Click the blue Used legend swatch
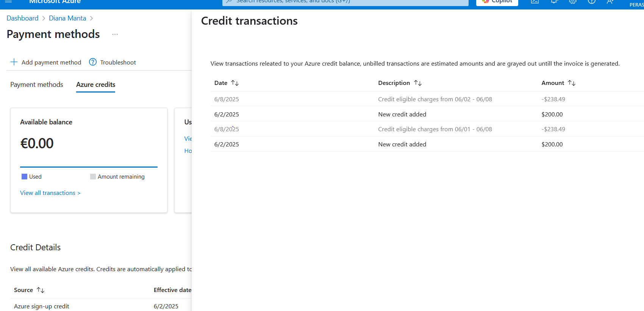This screenshot has width=644, height=311. (25, 177)
